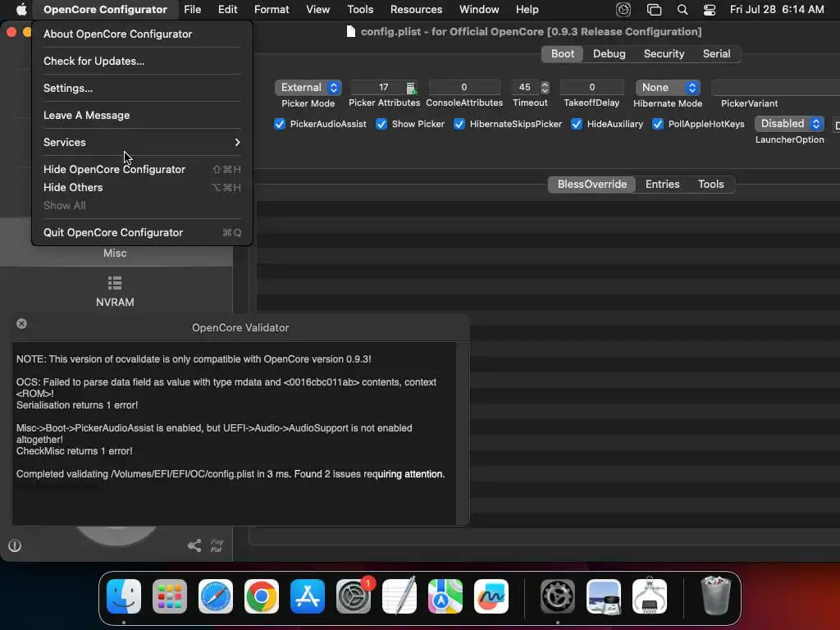Choose Leave A Message menu item

coord(142,115)
